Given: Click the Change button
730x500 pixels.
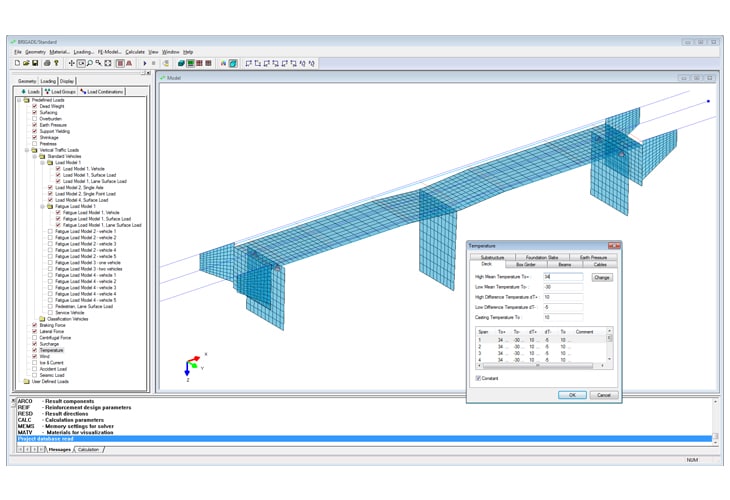Looking at the screenshot, I should pos(602,277).
